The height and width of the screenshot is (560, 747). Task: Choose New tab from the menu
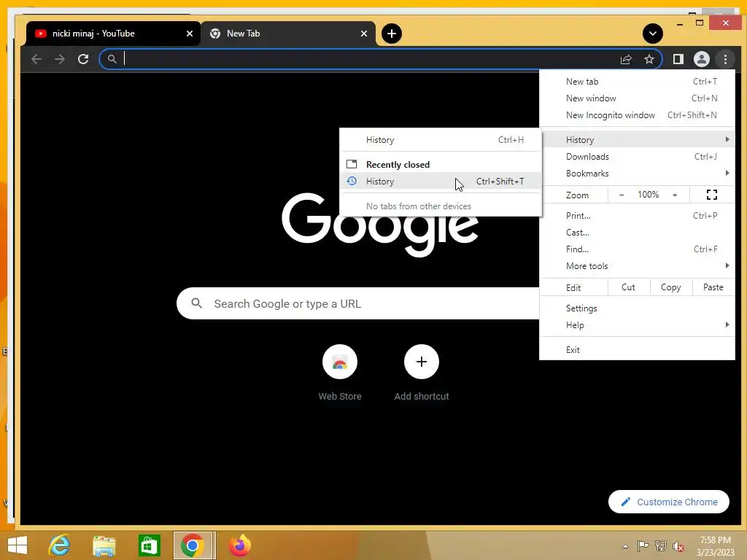(x=637, y=82)
